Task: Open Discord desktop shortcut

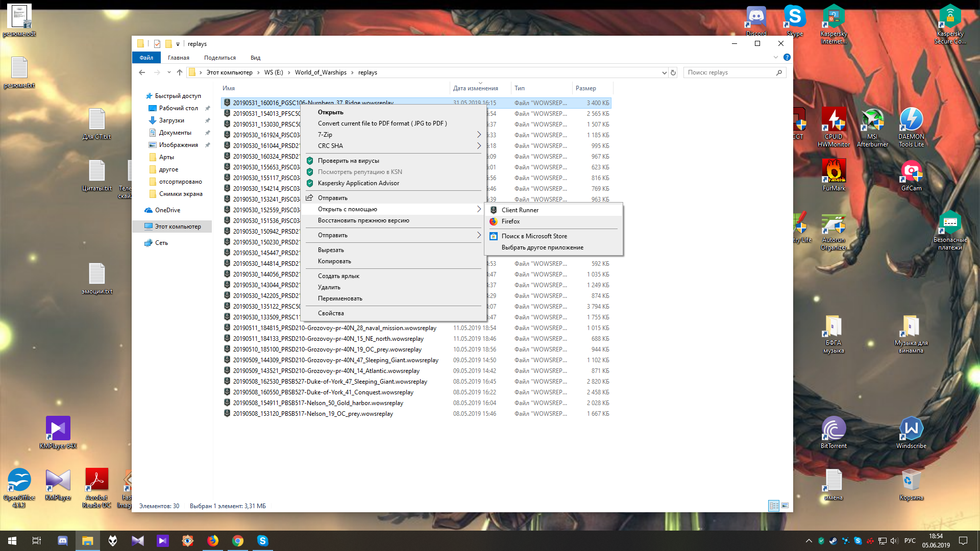Action: tap(756, 20)
